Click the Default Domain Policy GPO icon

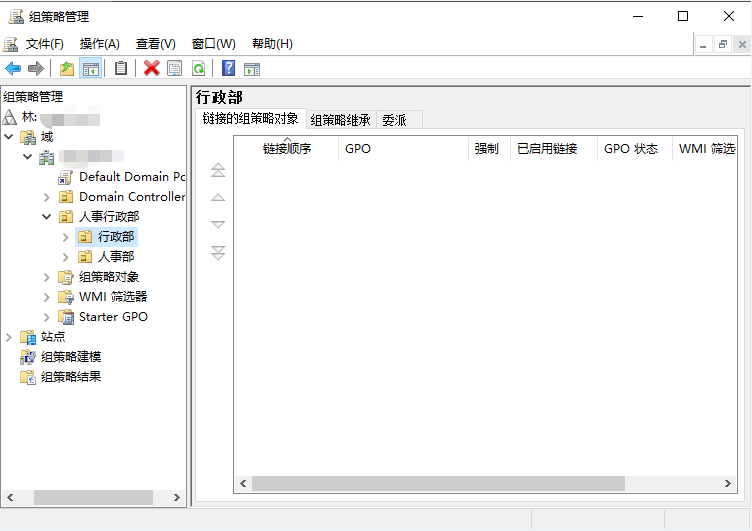pyautogui.click(x=65, y=177)
